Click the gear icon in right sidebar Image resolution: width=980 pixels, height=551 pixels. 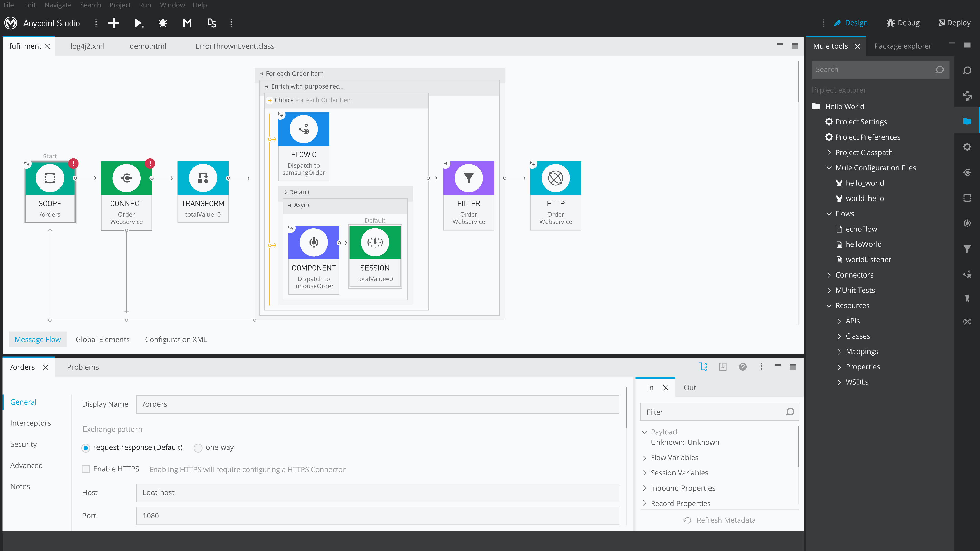point(967,147)
